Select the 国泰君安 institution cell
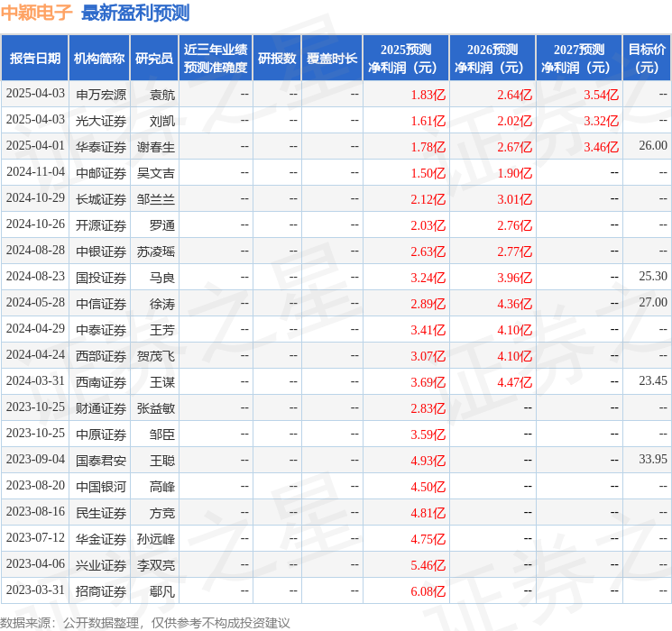The image size is (672, 631). click(101, 461)
